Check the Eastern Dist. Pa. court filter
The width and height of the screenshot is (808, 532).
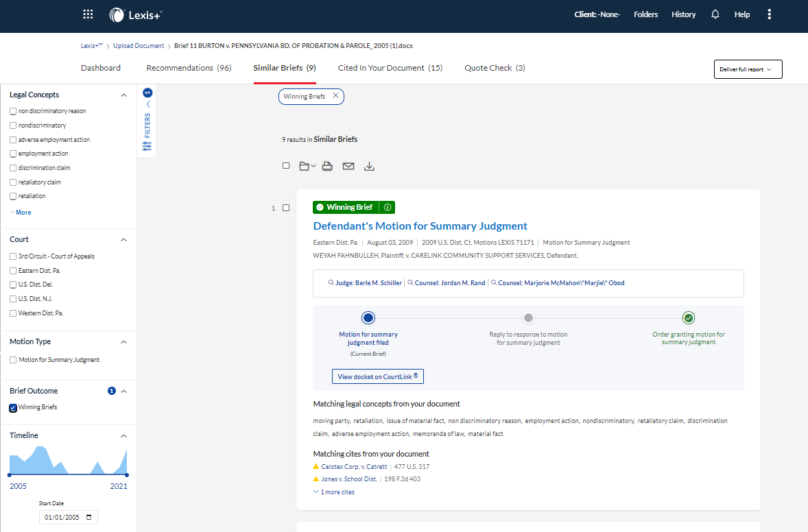click(13, 271)
